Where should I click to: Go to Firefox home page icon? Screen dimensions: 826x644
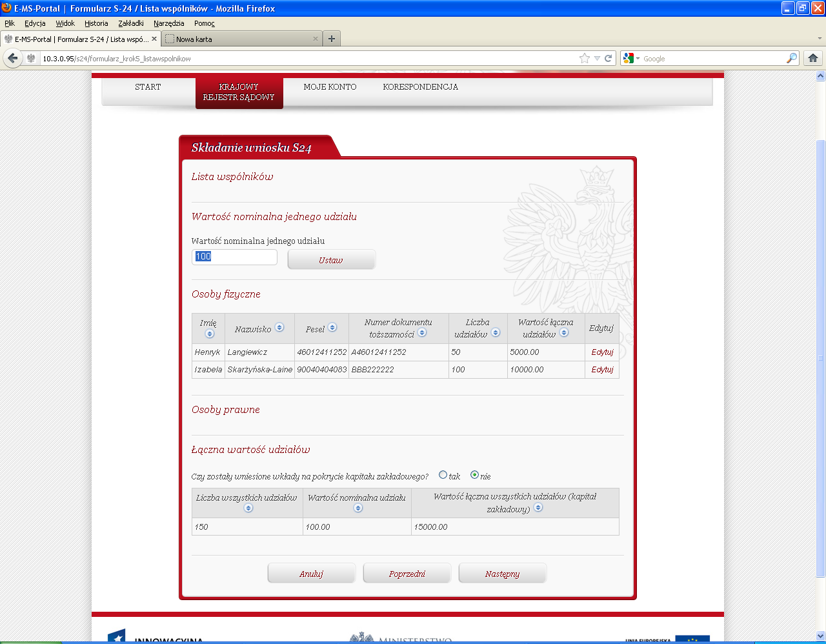point(813,58)
